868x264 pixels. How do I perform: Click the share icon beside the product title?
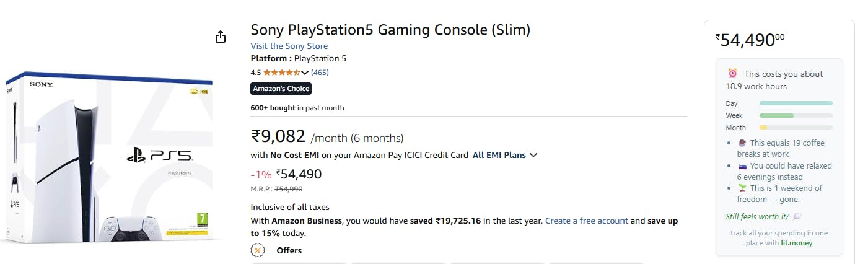(x=221, y=37)
